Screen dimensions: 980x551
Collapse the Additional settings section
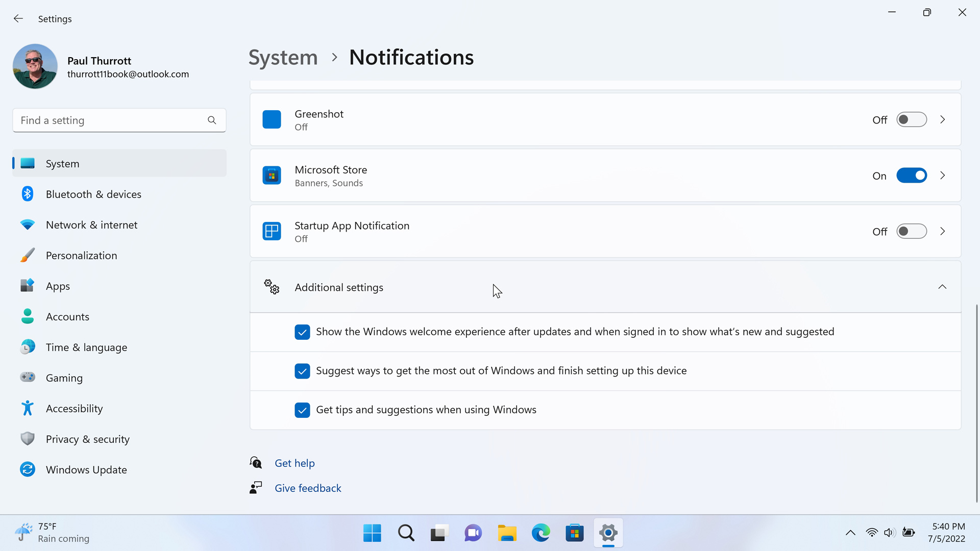coord(942,287)
